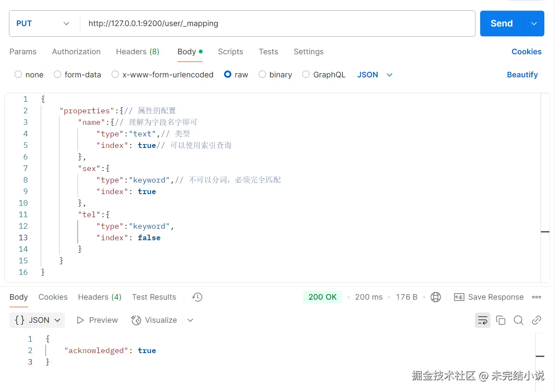
Task: Open the Settings tab
Action: pos(308,52)
